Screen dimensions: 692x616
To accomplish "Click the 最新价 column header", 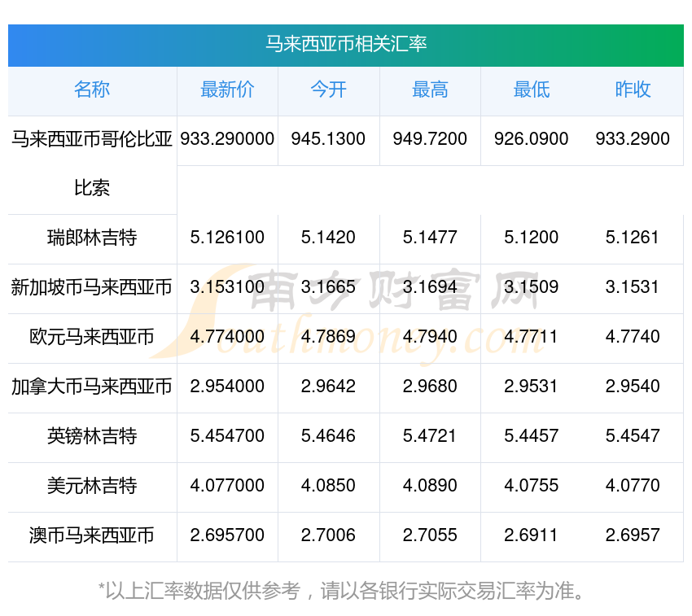I will point(227,90).
